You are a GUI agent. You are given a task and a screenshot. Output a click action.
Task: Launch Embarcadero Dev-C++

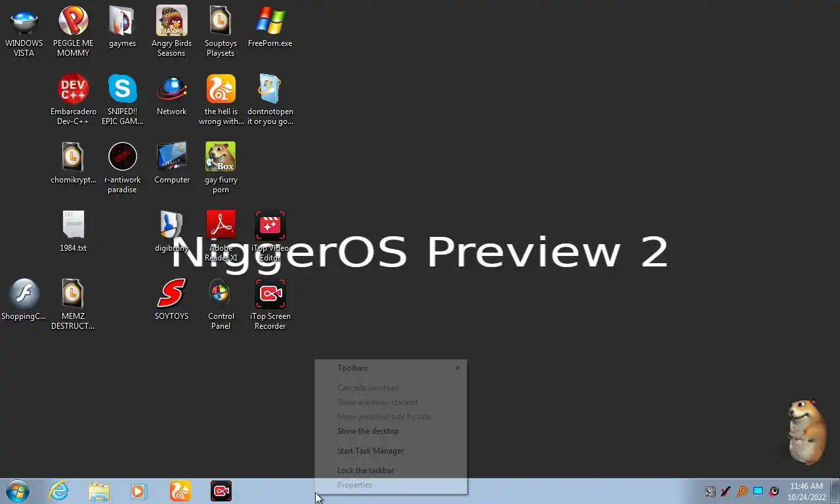click(x=73, y=100)
